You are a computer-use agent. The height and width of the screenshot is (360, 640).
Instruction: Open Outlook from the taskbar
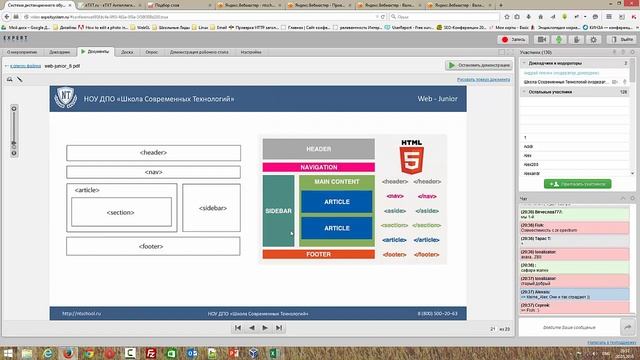pyautogui.click(x=192, y=353)
